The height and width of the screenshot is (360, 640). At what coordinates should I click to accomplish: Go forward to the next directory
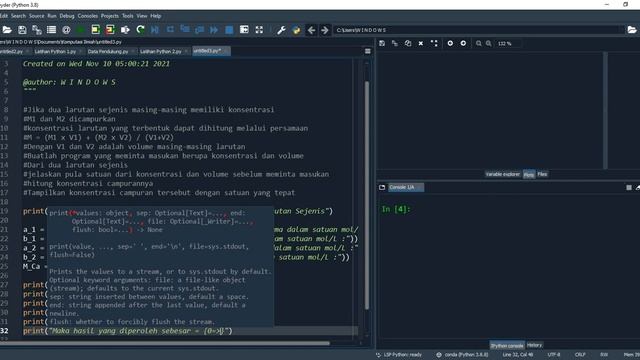pos(325,30)
